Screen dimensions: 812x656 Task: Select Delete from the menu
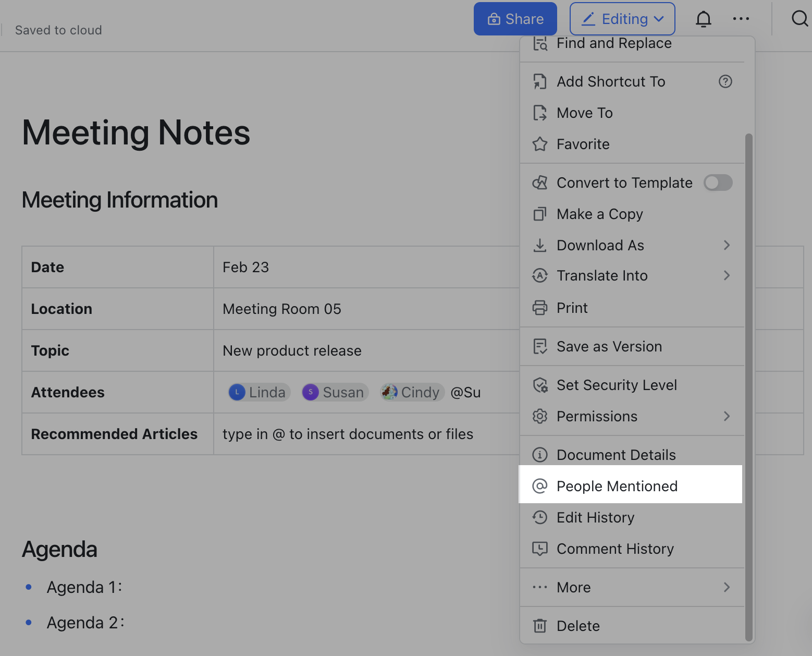(578, 625)
